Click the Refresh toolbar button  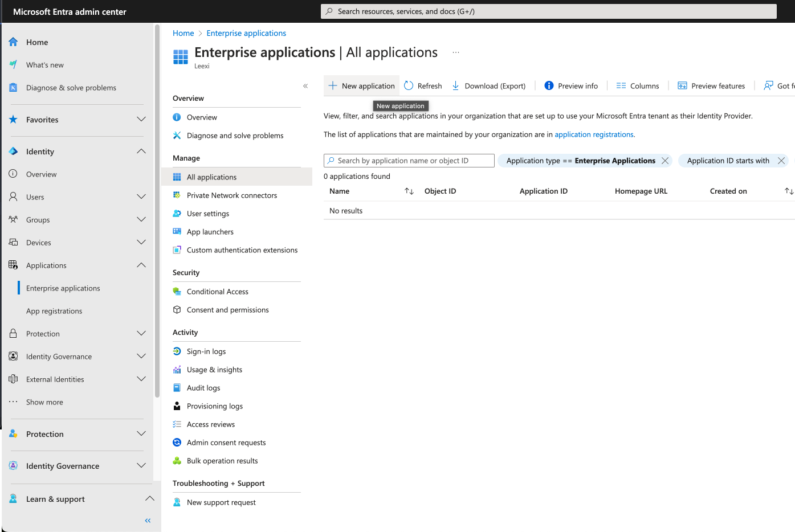click(423, 86)
